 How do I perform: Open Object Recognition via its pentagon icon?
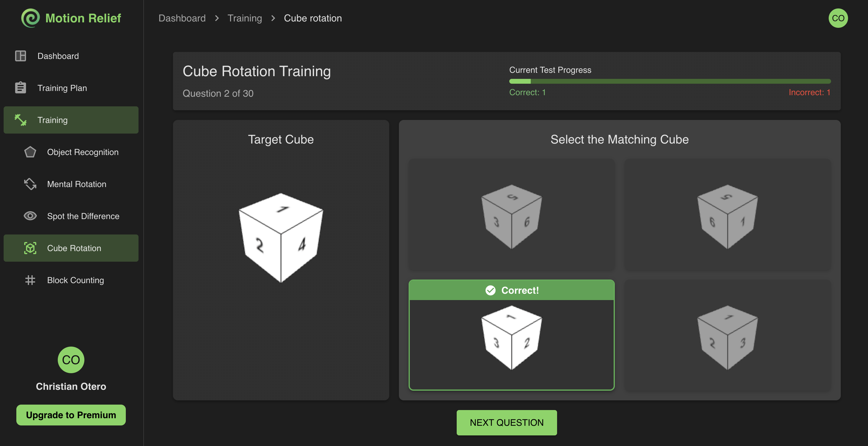[x=30, y=152]
